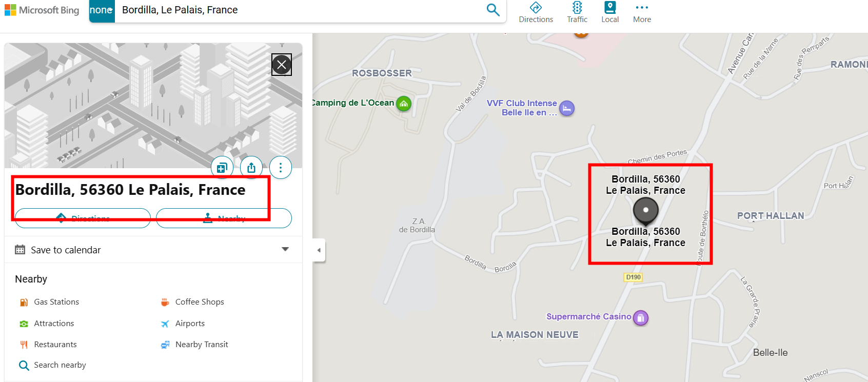Screen dimensions: 868x382
Task: Select the VVF Club Intense hotel marker
Action: tap(567, 108)
